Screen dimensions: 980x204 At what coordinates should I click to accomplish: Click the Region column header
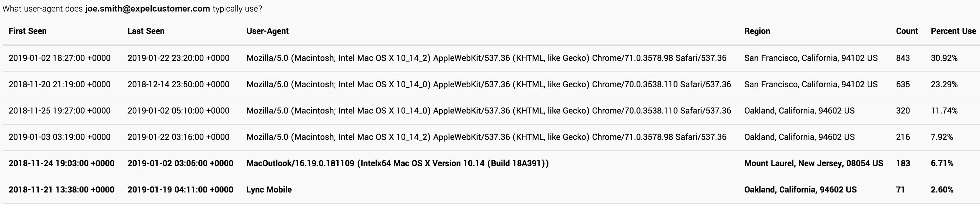[757, 31]
